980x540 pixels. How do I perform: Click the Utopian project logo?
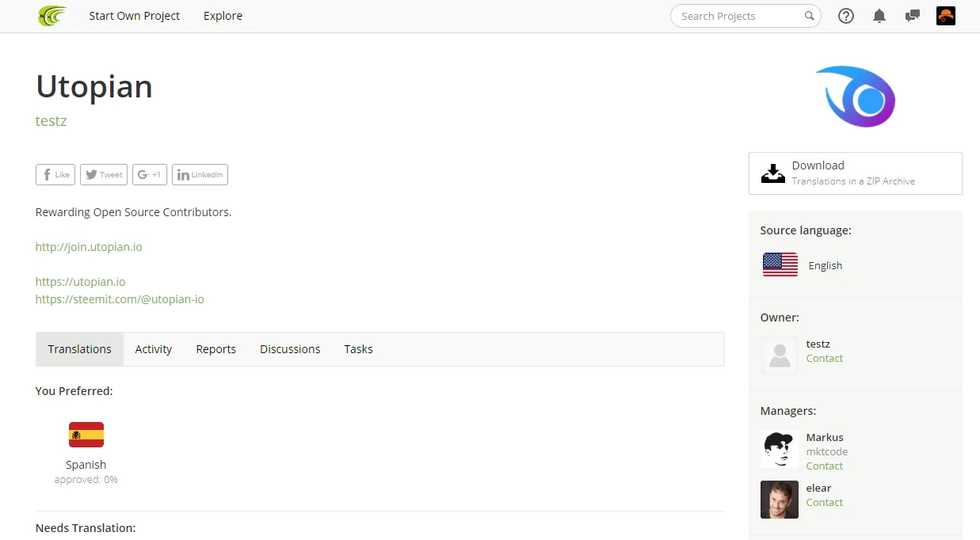[x=856, y=97]
